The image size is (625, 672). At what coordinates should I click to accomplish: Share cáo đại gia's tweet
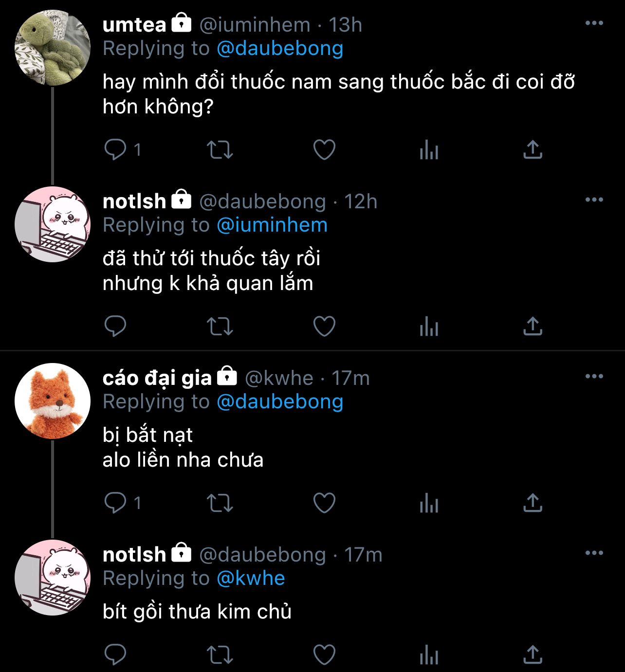click(x=533, y=503)
